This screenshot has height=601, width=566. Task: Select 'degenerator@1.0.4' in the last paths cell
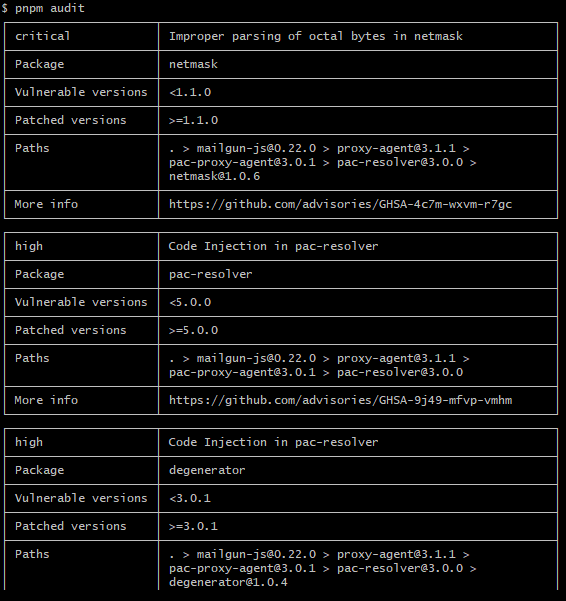point(228,582)
